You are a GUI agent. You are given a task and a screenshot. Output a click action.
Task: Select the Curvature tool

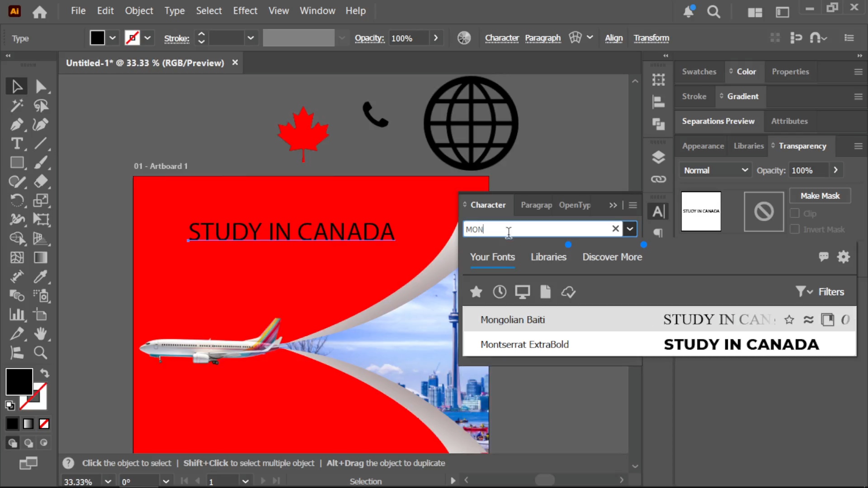pyautogui.click(x=41, y=124)
